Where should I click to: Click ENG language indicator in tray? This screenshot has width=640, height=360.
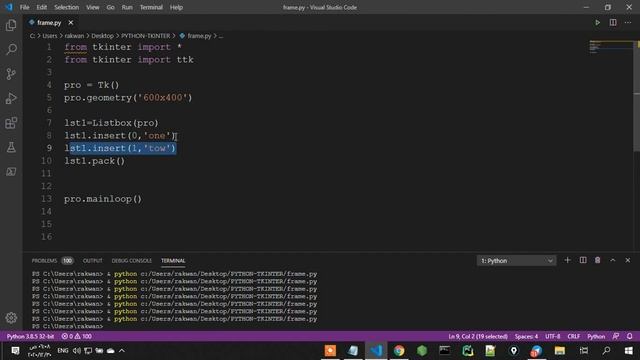coord(62,351)
